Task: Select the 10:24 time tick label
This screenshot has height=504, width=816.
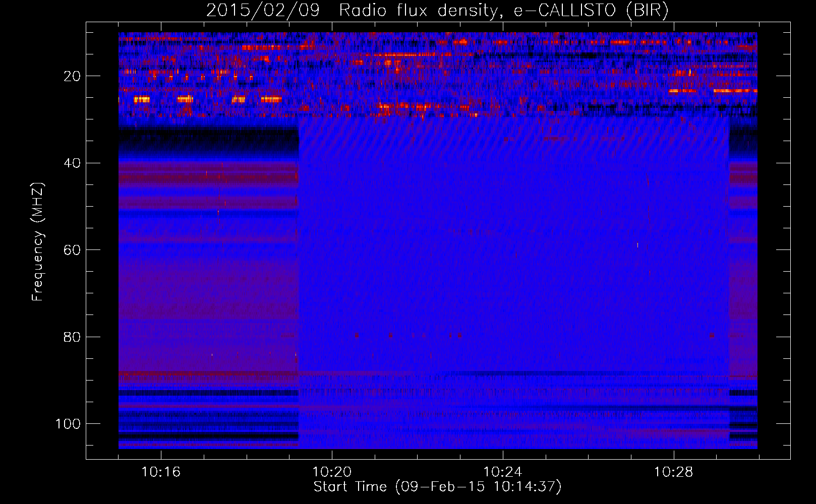Action: 503,472
